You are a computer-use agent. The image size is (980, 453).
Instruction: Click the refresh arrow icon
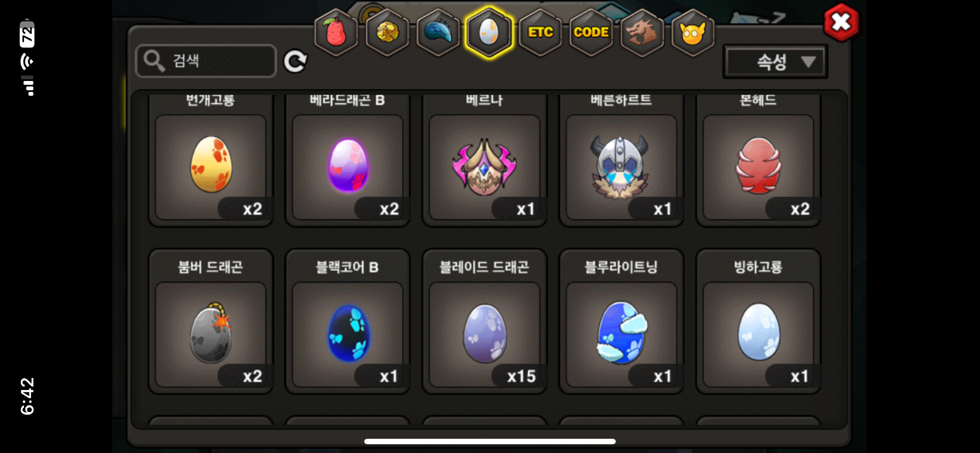click(x=295, y=61)
